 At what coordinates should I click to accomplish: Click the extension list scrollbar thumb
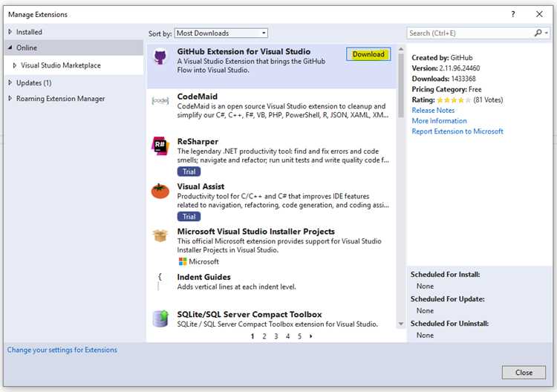coord(401,85)
